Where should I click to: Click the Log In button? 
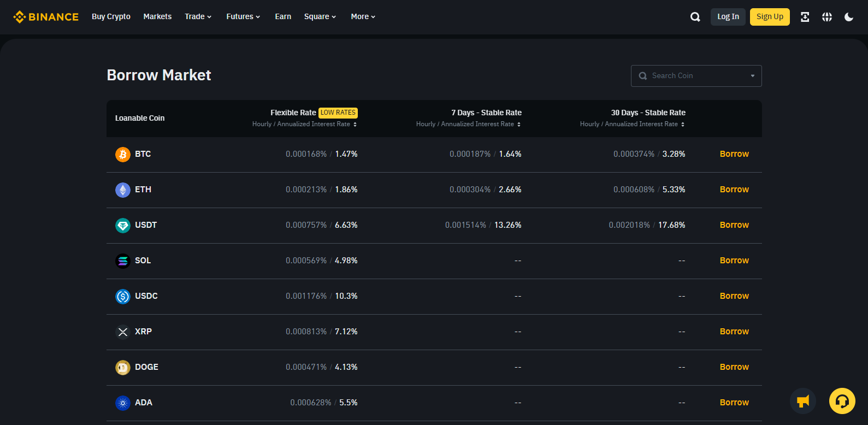[728, 17]
